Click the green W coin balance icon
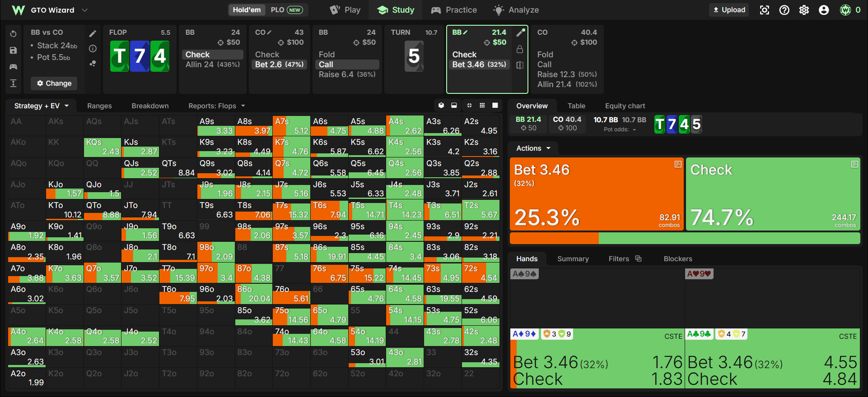The height and width of the screenshot is (397, 868). (845, 10)
